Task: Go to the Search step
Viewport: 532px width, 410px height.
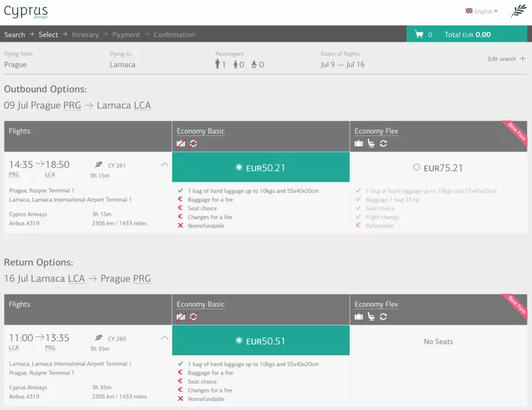Action: coord(14,35)
